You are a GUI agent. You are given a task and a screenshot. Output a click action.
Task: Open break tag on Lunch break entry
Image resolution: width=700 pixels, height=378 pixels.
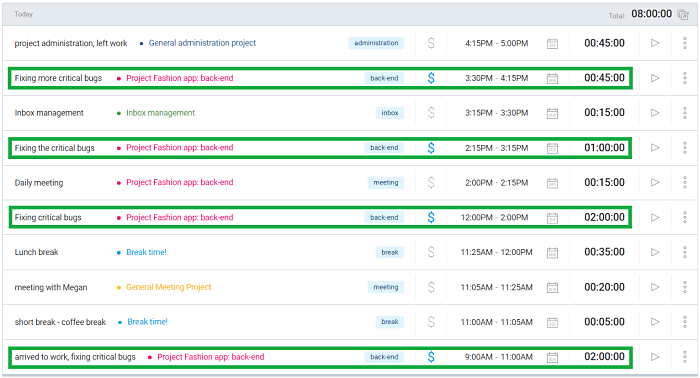(x=390, y=252)
